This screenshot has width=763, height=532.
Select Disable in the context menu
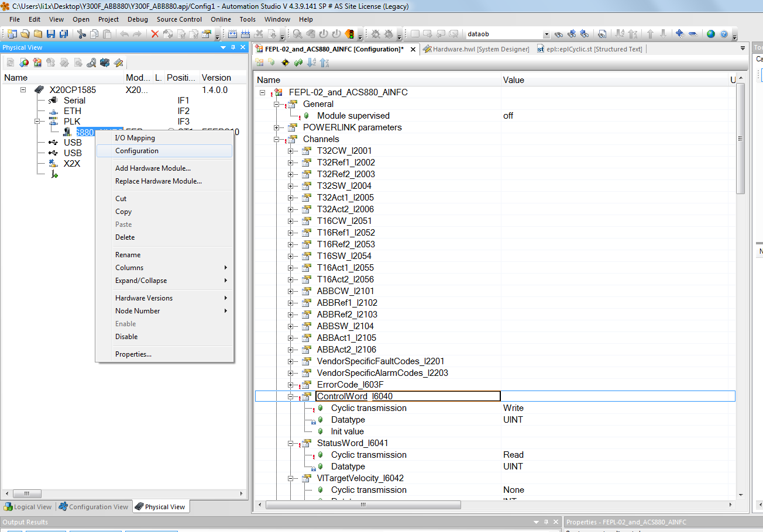click(x=164, y=337)
